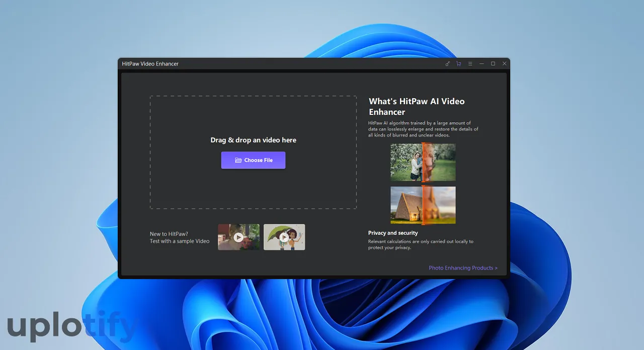The image size is (644, 350).
Task: Play the first sample video of elderly couple
Action: click(x=238, y=237)
